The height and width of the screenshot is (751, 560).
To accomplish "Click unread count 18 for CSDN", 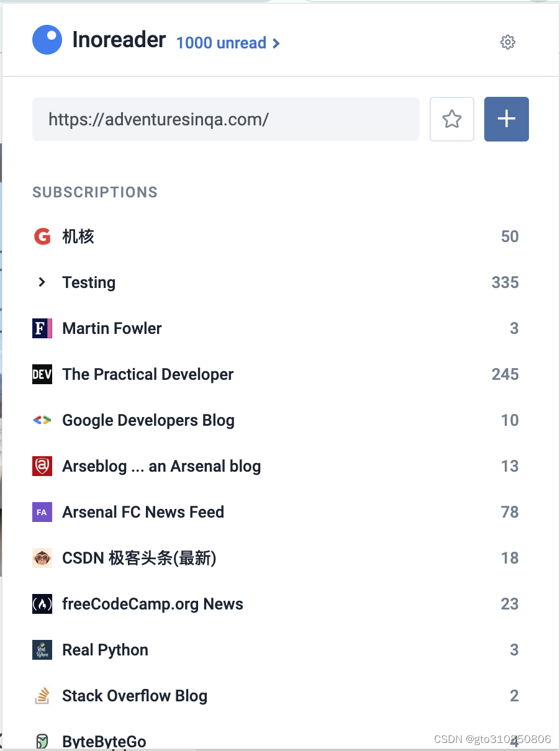I will pyautogui.click(x=510, y=558).
